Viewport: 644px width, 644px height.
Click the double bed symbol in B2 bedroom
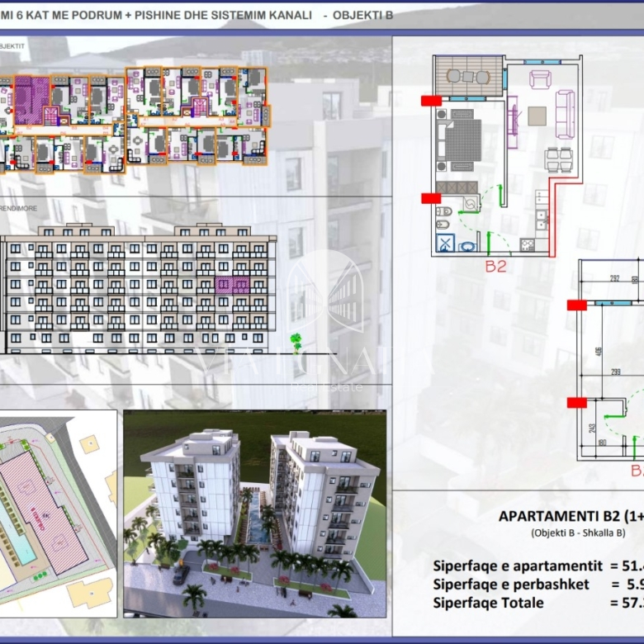(460, 140)
